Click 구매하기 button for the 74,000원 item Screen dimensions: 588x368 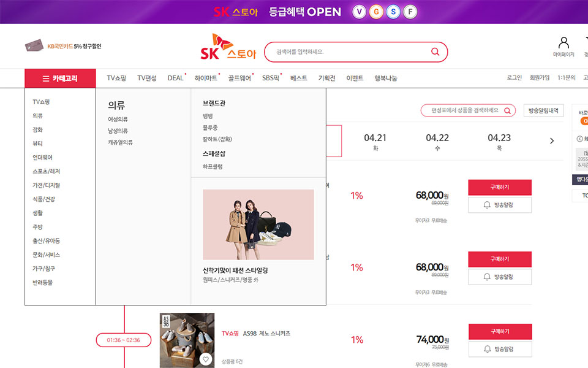[500, 332]
